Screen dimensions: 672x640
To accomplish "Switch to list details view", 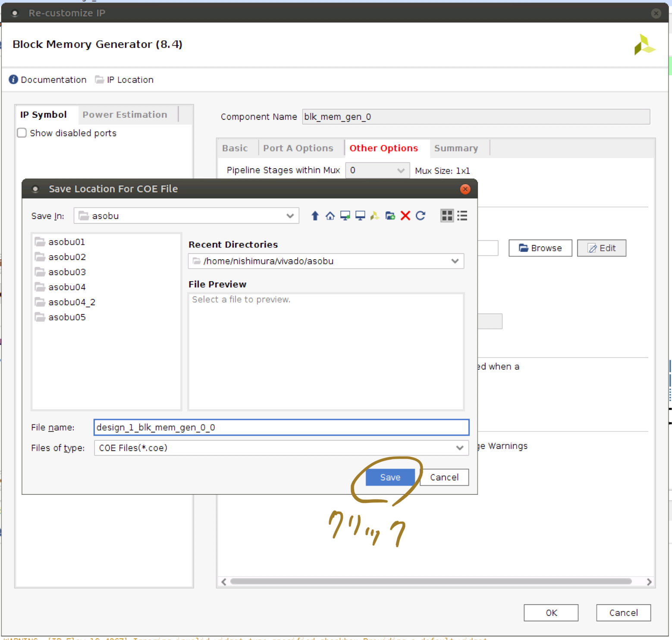I will coord(462,216).
